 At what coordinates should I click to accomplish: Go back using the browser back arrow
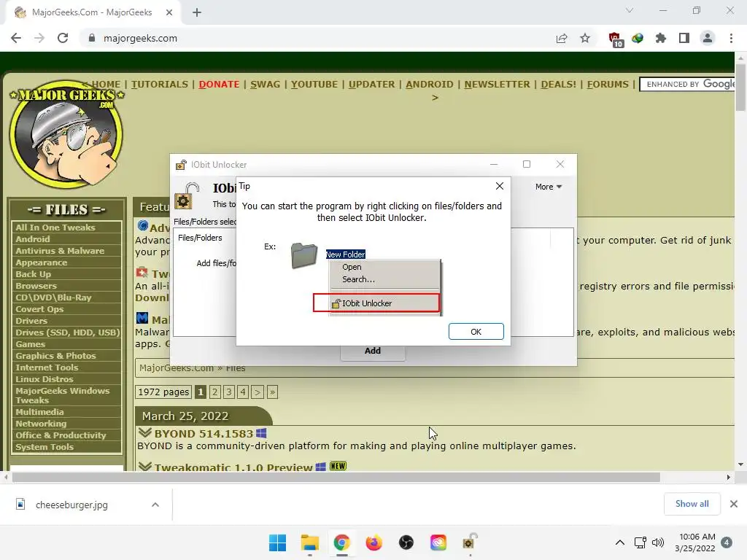(16, 38)
